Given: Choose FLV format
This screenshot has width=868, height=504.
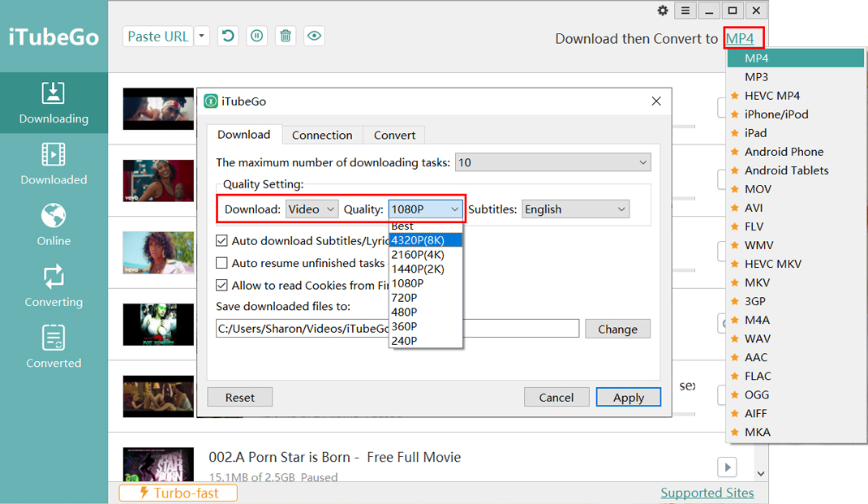Looking at the screenshot, I should (x=796, y=226).
